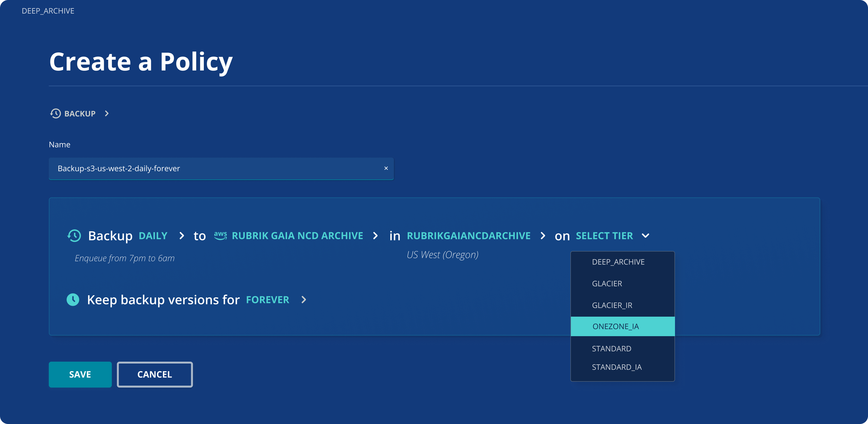
Task: Pick GLACIER_IR from the tier list
Action: click(x=622, y=305)
